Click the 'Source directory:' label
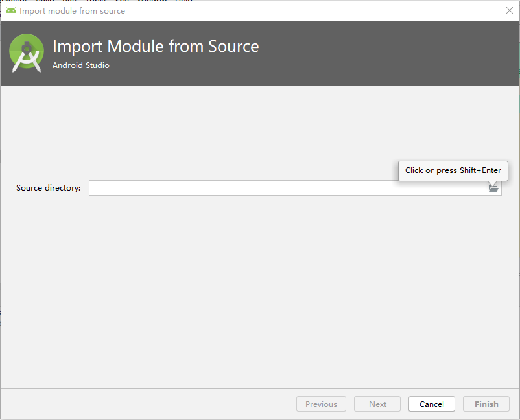Image resolution: width=520 pixels, height=420 pixels. [x=49, y=188]
